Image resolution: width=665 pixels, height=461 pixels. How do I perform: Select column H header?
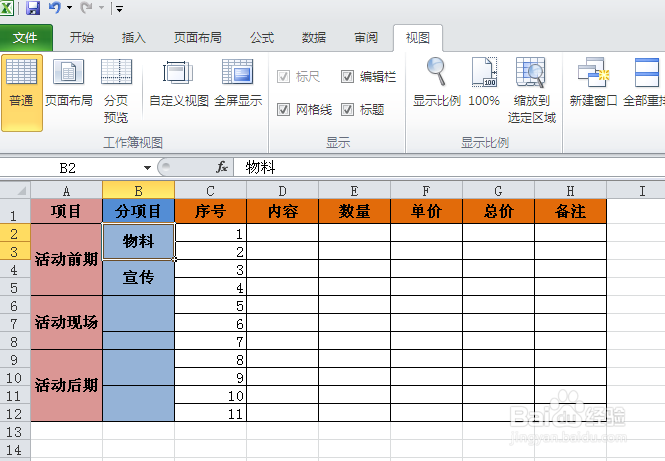570,190
